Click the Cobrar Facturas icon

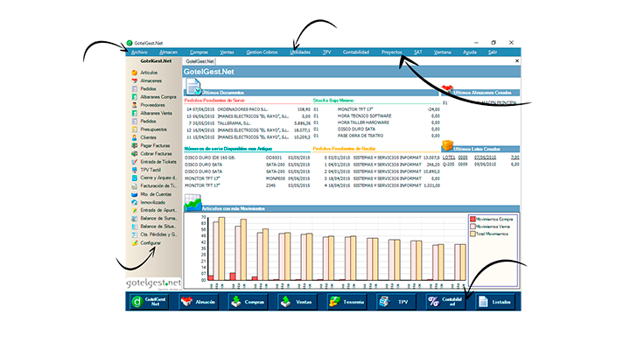pos(134,154)
